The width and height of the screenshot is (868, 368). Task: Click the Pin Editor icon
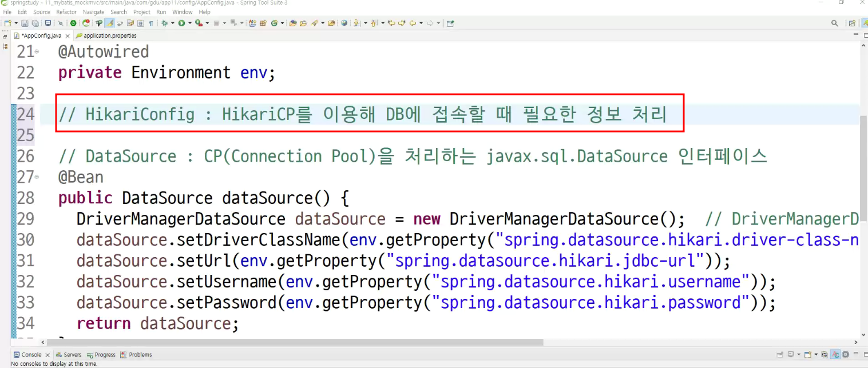pos(450,23)
